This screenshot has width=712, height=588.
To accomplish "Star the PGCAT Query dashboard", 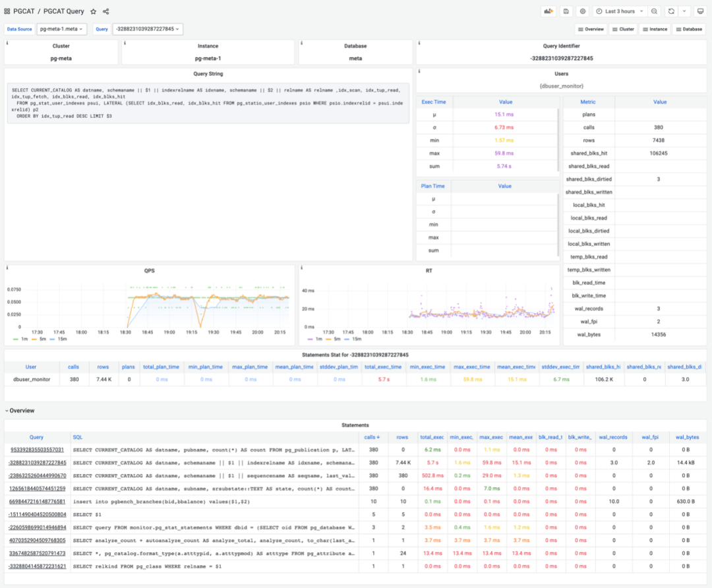I will tap(93, 11).
